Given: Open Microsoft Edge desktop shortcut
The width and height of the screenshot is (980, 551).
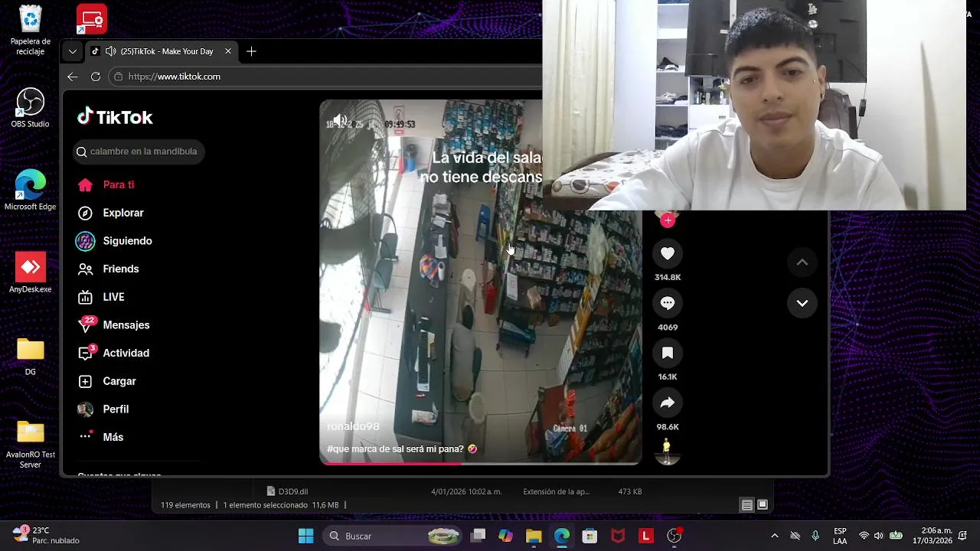Looking at the screenshot, I should click(x=30, y=191).
